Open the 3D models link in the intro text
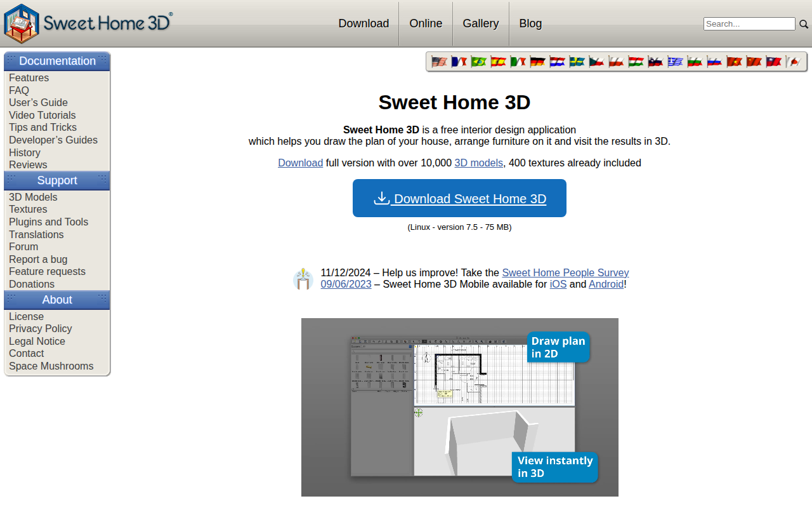This screenshot has height=508, width=812. [x=479, y=163]
